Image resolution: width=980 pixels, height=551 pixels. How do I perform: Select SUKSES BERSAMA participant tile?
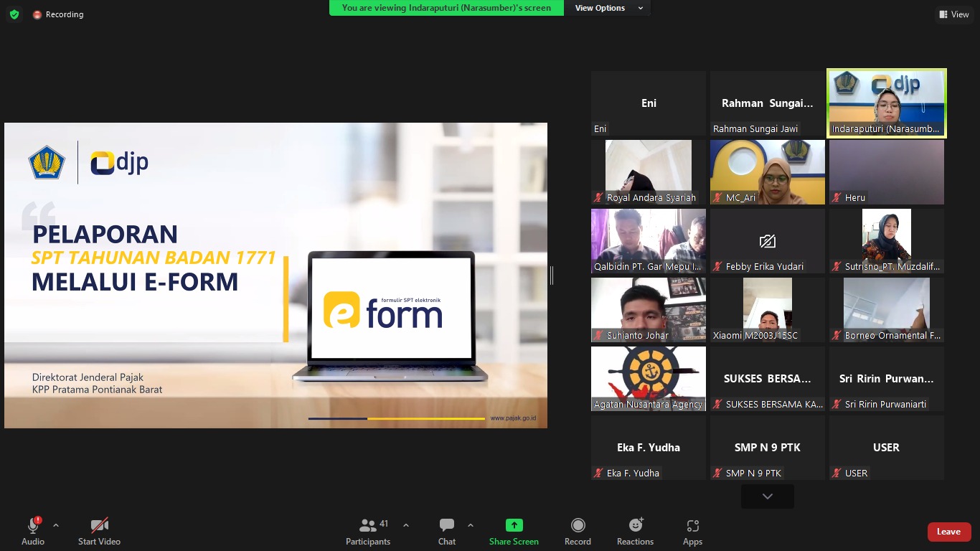[x=768, y=379]
